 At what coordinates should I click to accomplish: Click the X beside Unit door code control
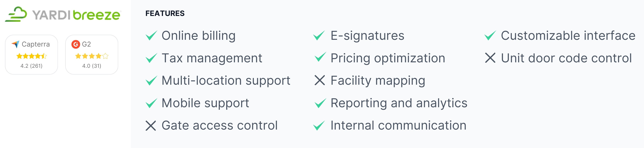click(x=490, y=58)
